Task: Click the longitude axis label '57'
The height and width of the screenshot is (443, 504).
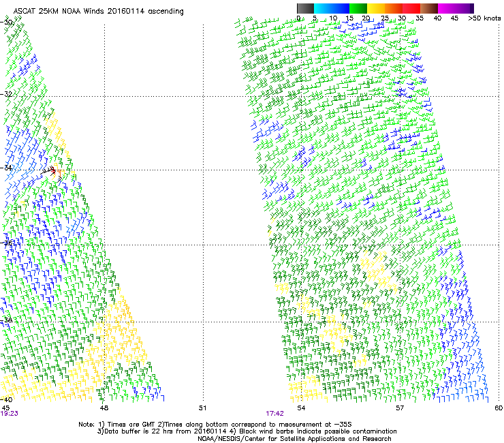Action: pyautogui.click(x=400, y=408)
